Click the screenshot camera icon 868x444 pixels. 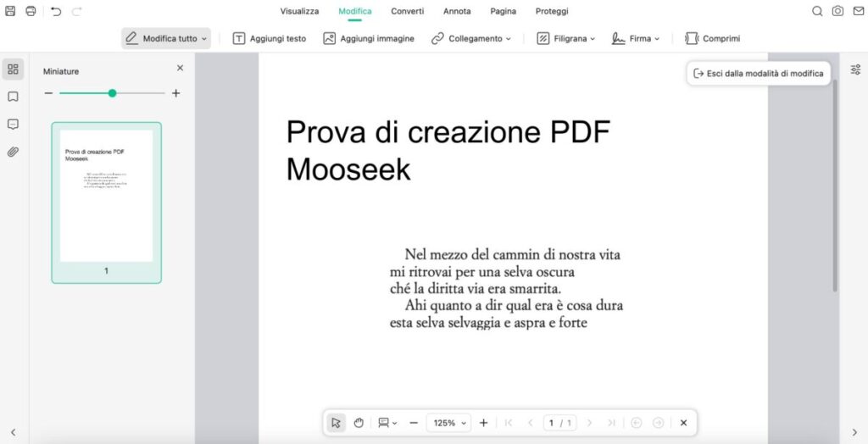pyautogui.click(x=838, y=11)
